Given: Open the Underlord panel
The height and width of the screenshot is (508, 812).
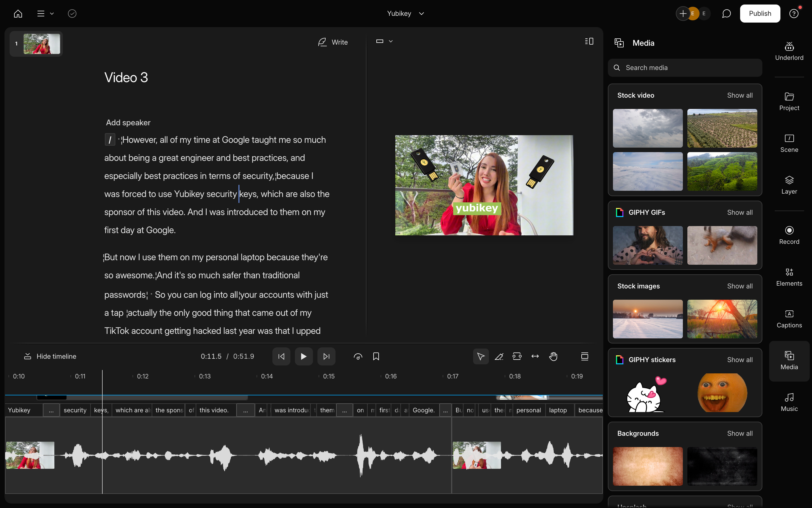Looking at the screenshot, I should (x=789, y=51).
